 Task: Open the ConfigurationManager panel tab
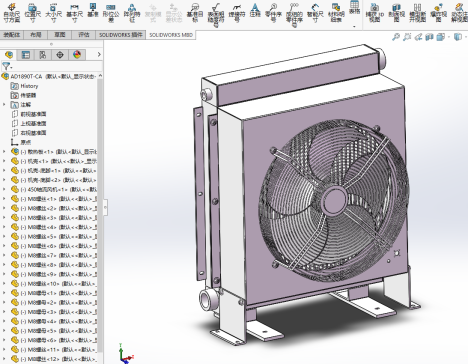click(x=43, y=55)
